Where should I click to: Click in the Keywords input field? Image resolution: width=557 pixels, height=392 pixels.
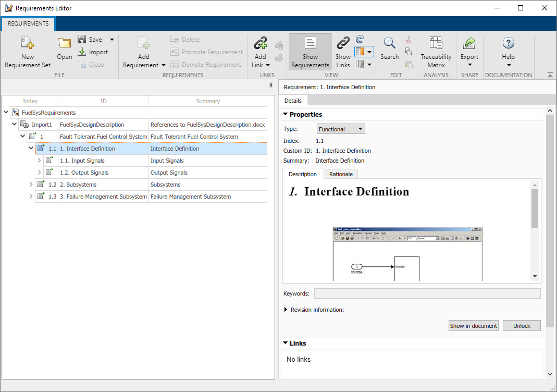427,294
